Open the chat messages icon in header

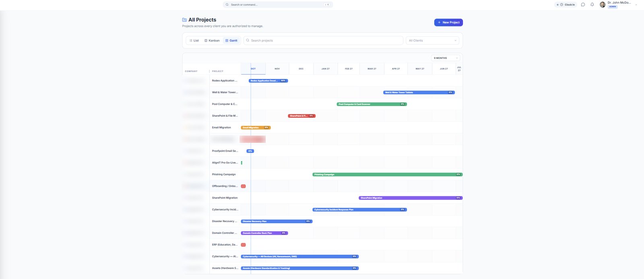583,4
